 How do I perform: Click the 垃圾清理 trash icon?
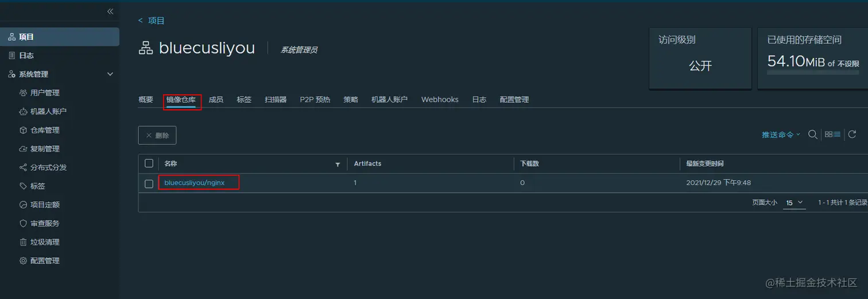tap(23, 242)
